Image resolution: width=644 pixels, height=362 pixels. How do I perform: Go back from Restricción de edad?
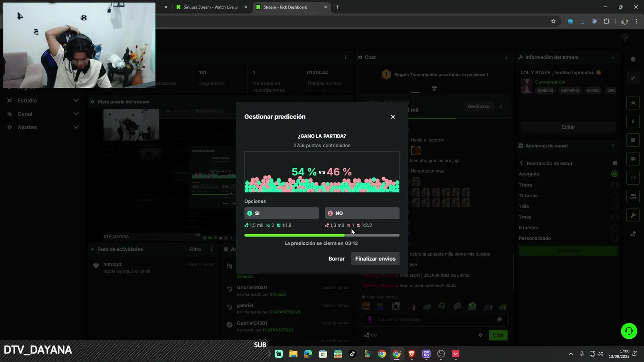tap(522, 163)
